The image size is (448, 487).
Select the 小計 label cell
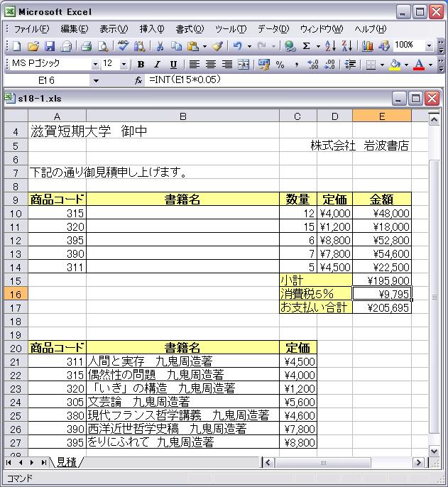click(316, 280)
